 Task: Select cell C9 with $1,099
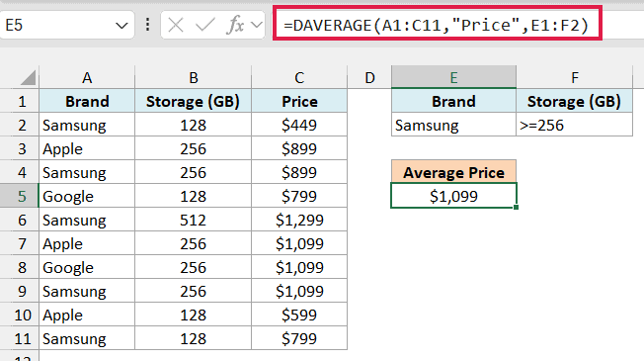click(299, 291)
